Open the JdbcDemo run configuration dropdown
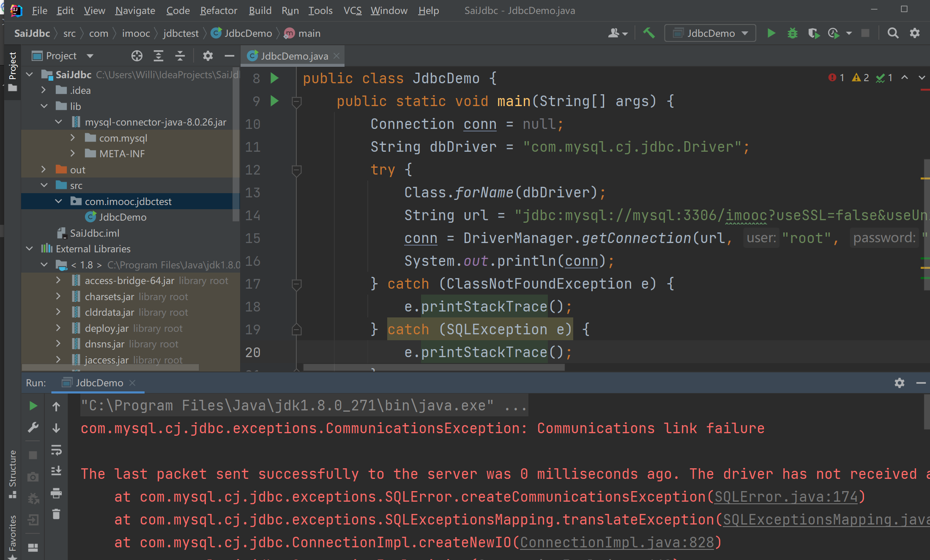 (x=710, y=33)
